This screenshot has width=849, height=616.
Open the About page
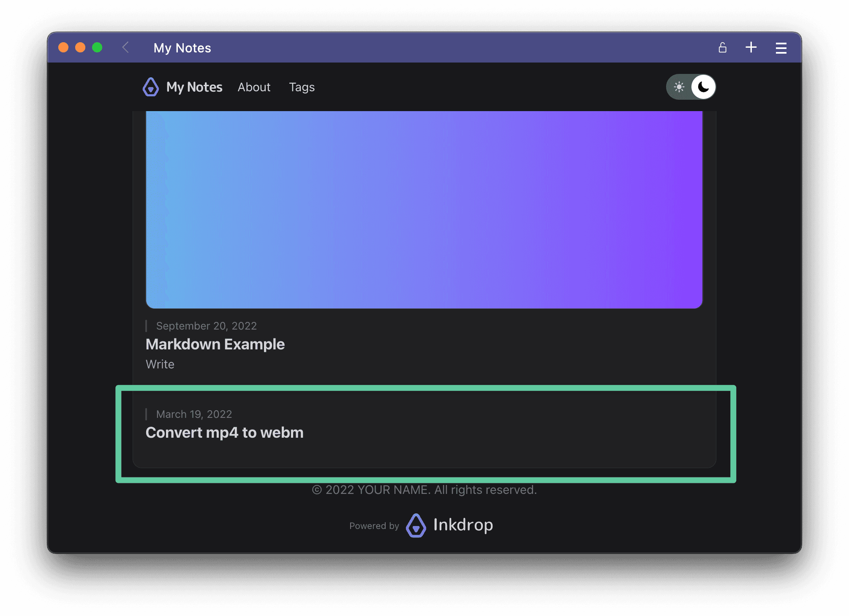pyautogui.click(x=254, y=87)
